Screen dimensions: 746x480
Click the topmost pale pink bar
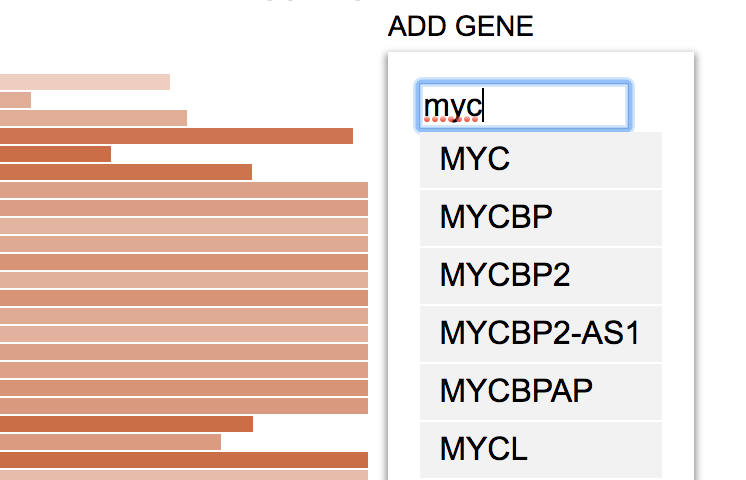[x=85, y=82]
